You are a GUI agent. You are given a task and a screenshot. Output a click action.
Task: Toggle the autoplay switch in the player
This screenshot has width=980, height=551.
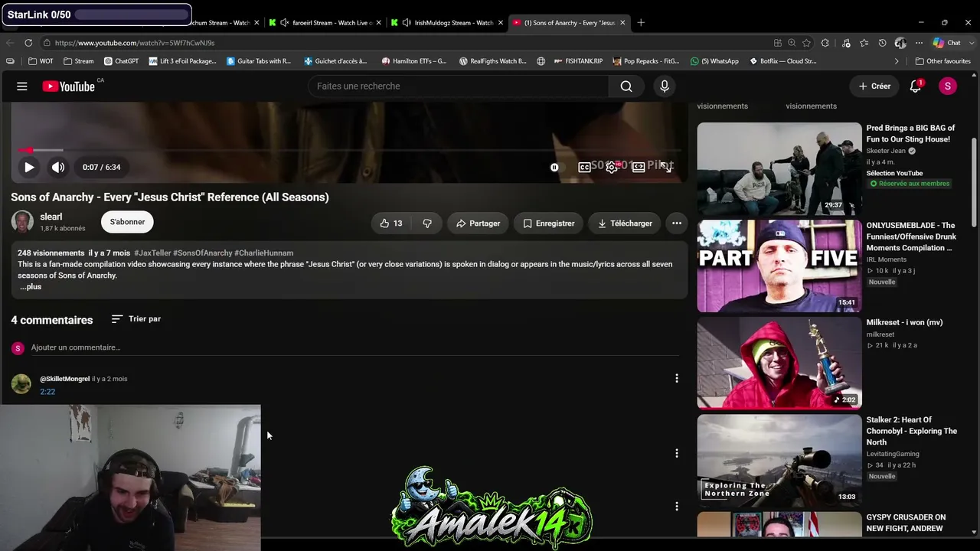[x=555, y=167]
